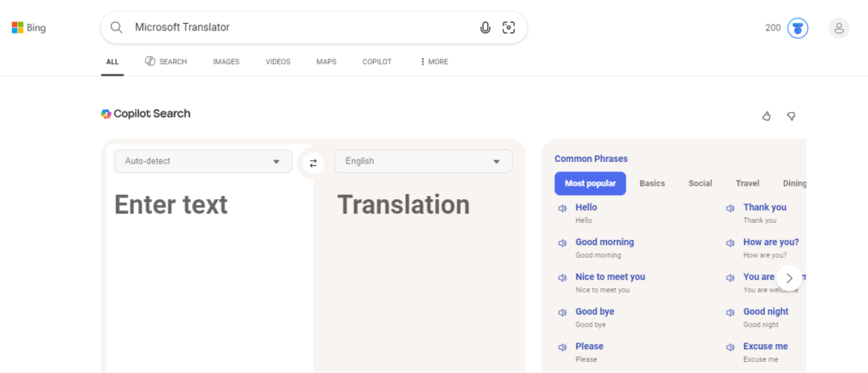Click the Good morning phrase link

(x=604, y=242)
